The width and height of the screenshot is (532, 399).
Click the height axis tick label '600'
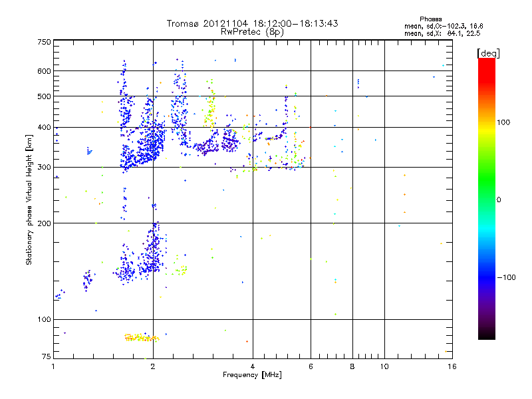click(44, 71)
